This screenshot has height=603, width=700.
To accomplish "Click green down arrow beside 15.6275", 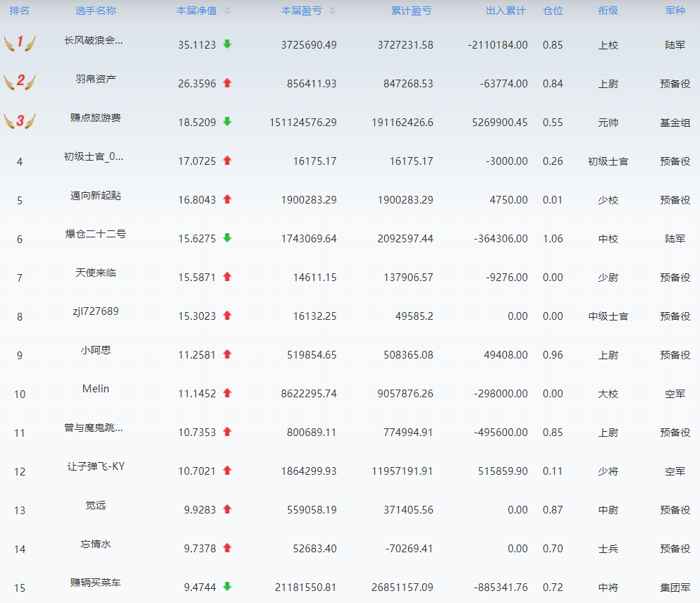I will tap(227, 238).
